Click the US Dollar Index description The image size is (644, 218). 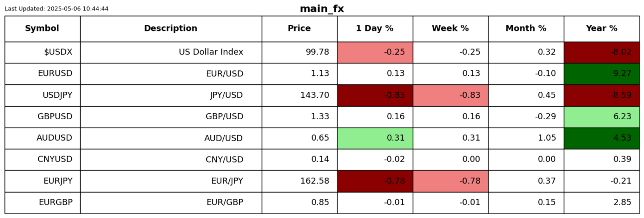[x=211, y=52]
